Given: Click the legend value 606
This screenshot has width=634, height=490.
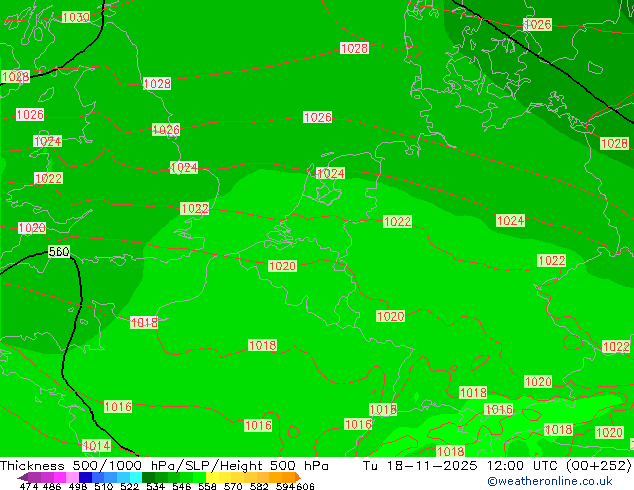Looking at the screenshot, I should pos(305,486).
